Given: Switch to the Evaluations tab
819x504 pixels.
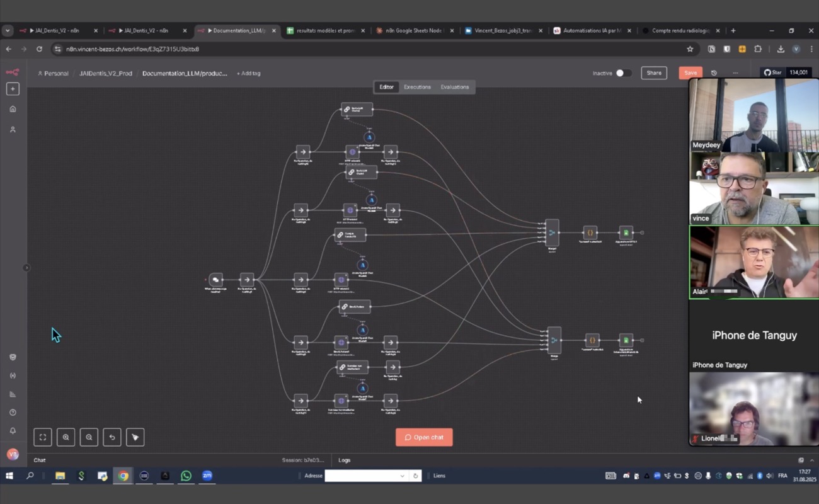Looking at the screenshot, I should [454, 87].
